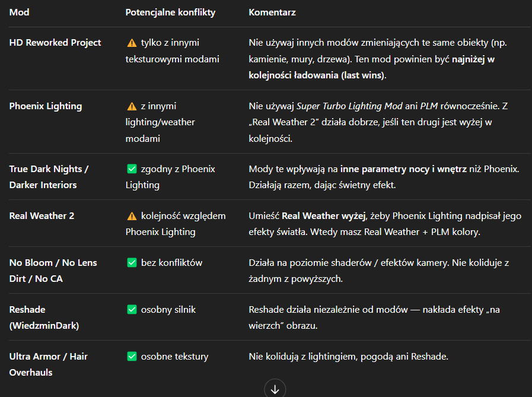Select the 'Potencjalne konflikty' column header
Screen dimensions: 532x397
pos(170,12)
